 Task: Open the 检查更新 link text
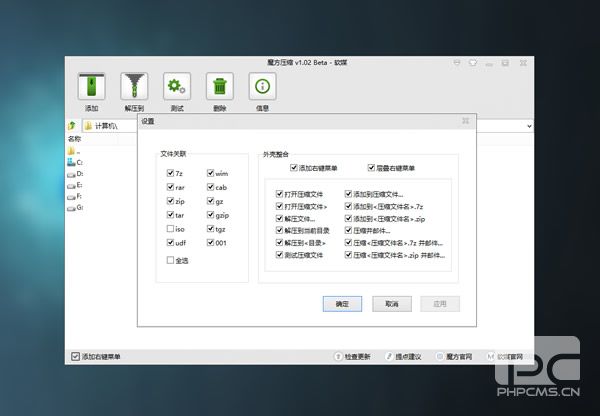pos(357,357)
